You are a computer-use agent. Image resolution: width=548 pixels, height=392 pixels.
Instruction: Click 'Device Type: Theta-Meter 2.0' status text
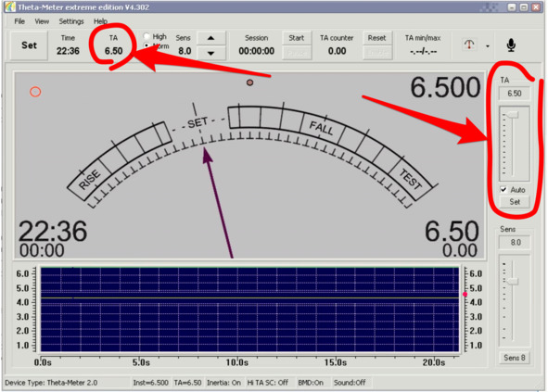pos(51,383)
